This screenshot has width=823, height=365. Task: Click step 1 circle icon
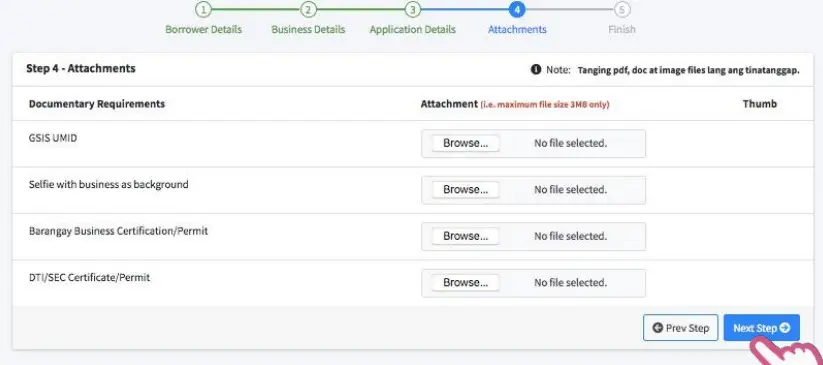pyautogui.click(x=203, y=9)
